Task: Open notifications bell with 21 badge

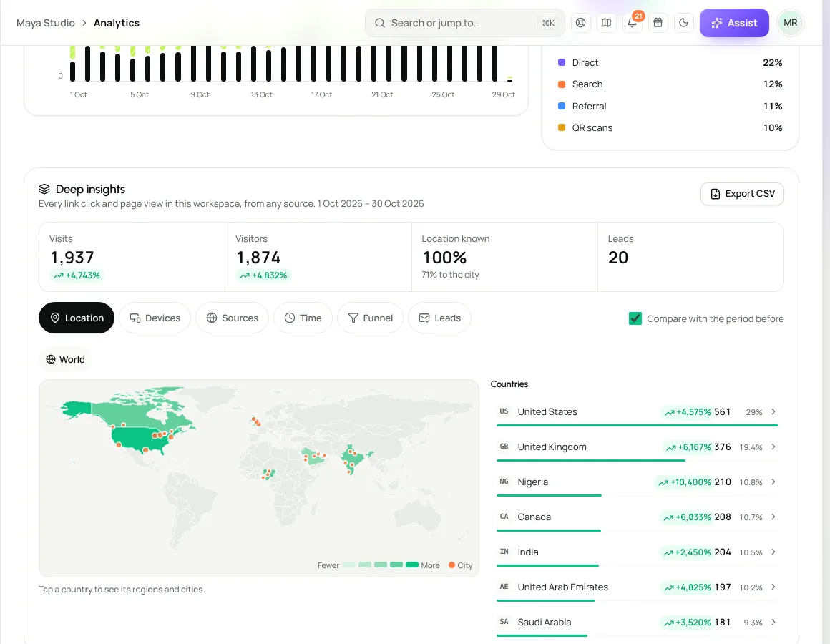Action: pos(633,23)
